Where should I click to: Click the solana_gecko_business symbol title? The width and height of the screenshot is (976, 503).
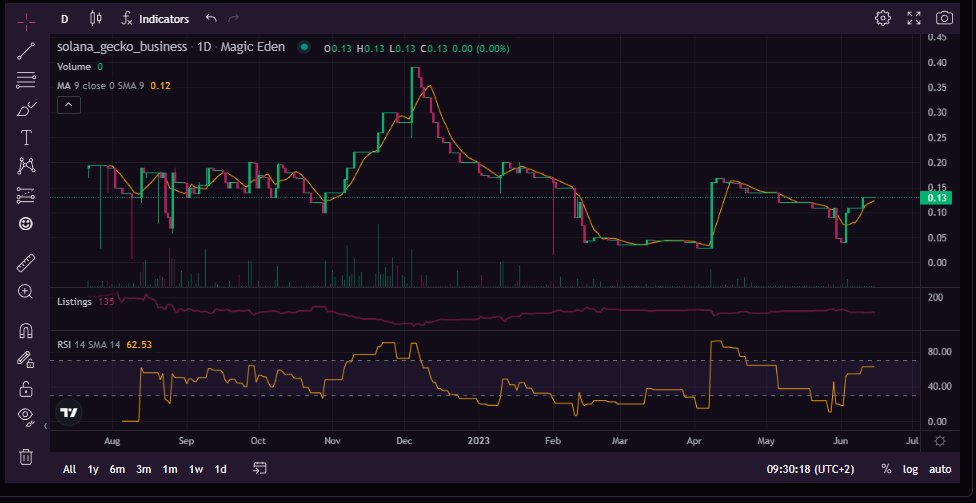pyautogui.click(x=122, y=47)
